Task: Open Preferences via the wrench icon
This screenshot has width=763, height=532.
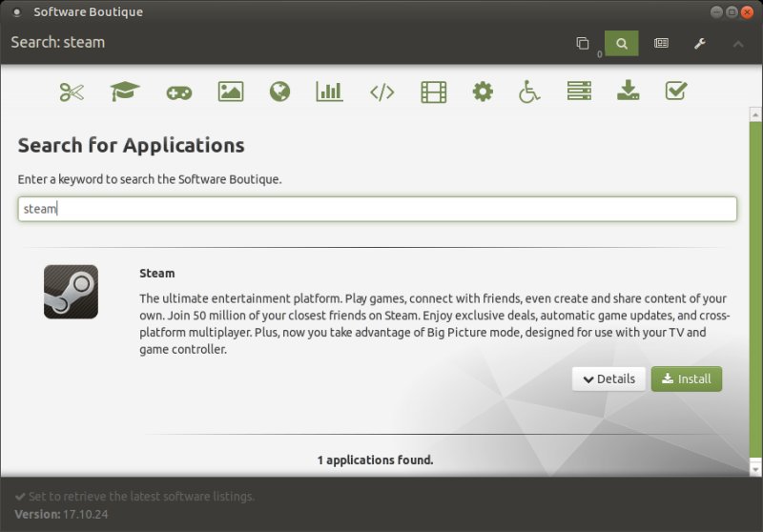Action: [x=699, y=44]
